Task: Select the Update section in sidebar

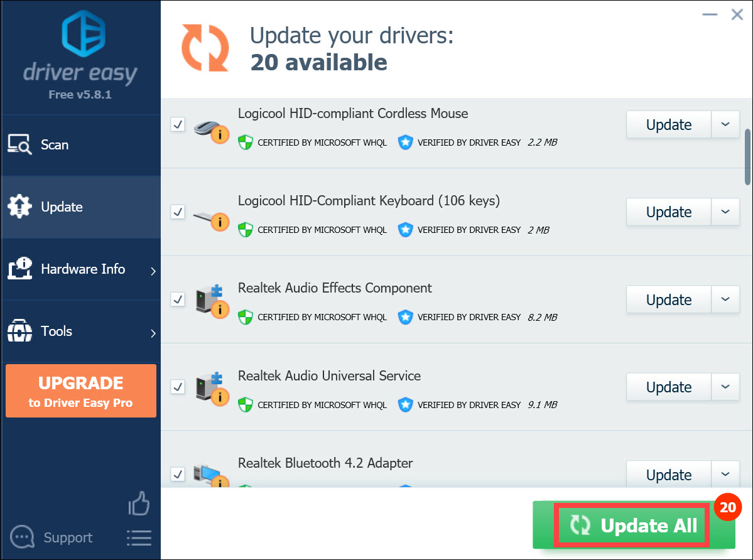Action: [x=80, y=207]
